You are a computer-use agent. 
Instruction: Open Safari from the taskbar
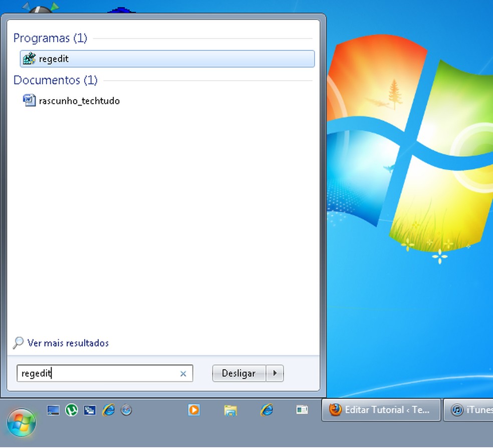[x=126, y=410]
